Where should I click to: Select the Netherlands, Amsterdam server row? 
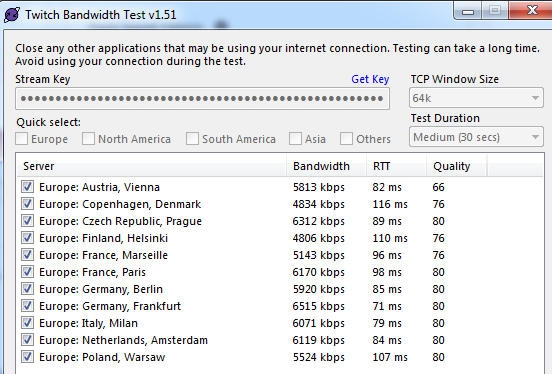coord(280,340)
